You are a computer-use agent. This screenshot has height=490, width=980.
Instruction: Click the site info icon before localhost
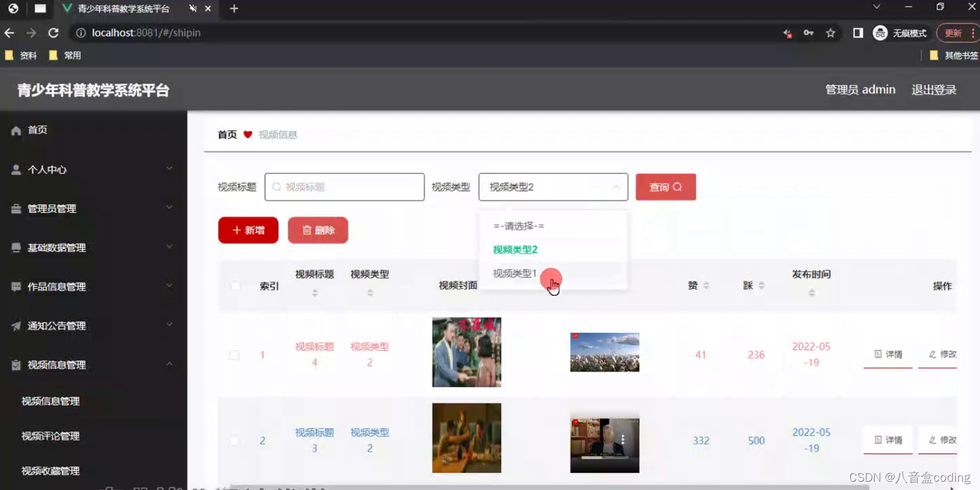coord(81,33)
